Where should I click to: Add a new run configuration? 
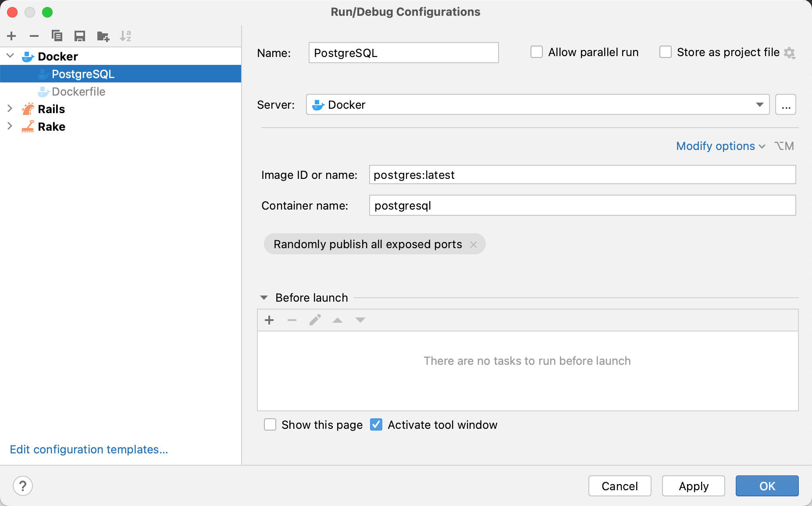coord(11,36)
